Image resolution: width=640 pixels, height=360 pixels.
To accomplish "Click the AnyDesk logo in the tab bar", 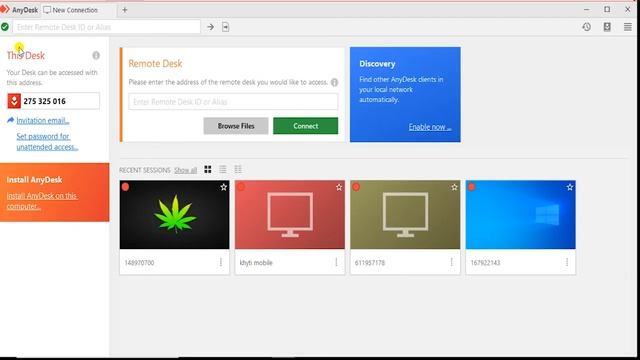I will (5, 9).
